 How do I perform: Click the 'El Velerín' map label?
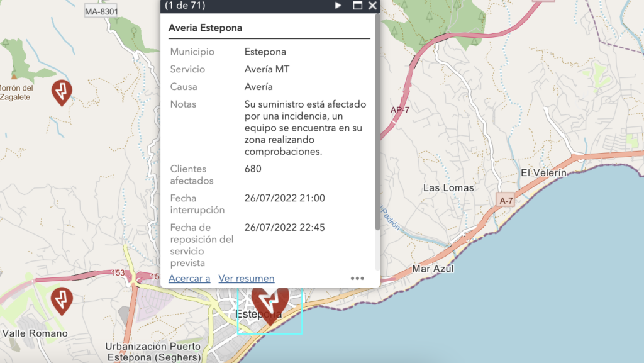(x=544, y=173)
